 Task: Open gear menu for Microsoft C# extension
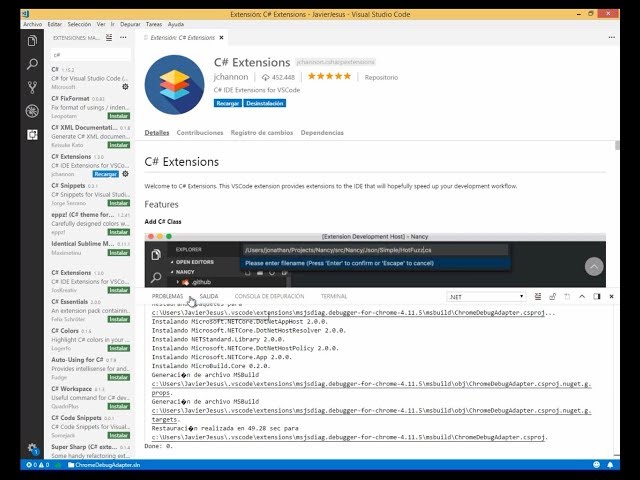point(125,87)
